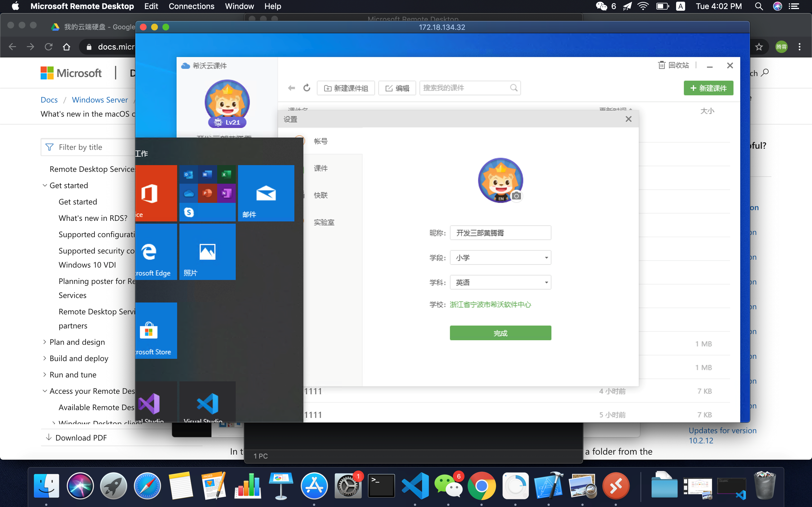
Task: Click the 昵称 nickname input field
Action: (x=500, y=233)
